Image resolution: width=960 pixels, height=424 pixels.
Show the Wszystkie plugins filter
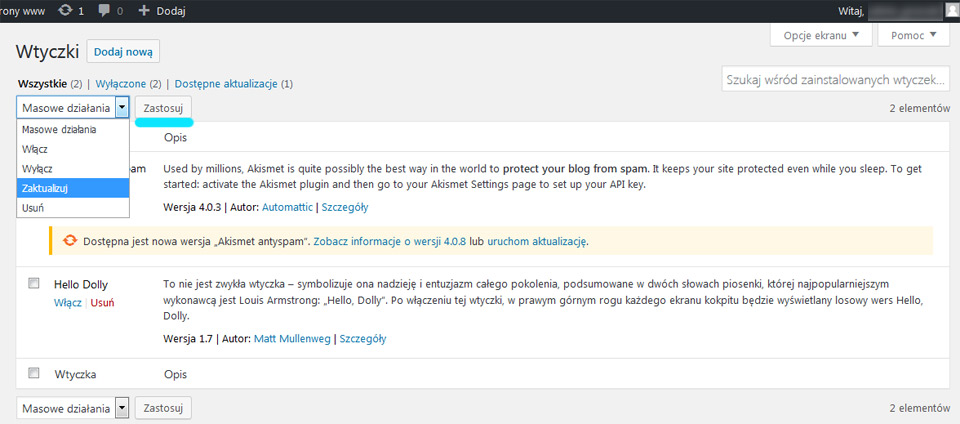pos(42,83)
